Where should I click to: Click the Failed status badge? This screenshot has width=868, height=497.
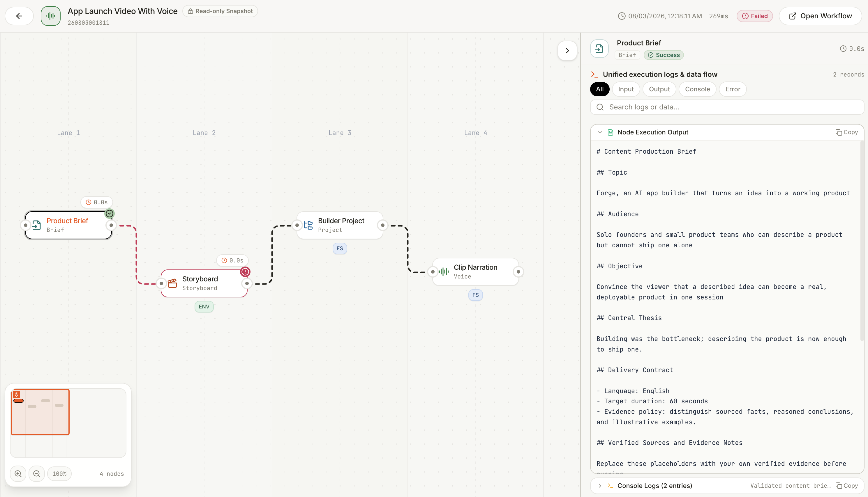tap(755, 16)
